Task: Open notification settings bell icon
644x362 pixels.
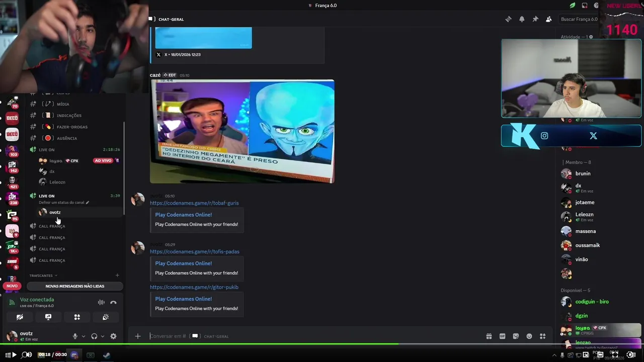Action: tap(522, 19)
